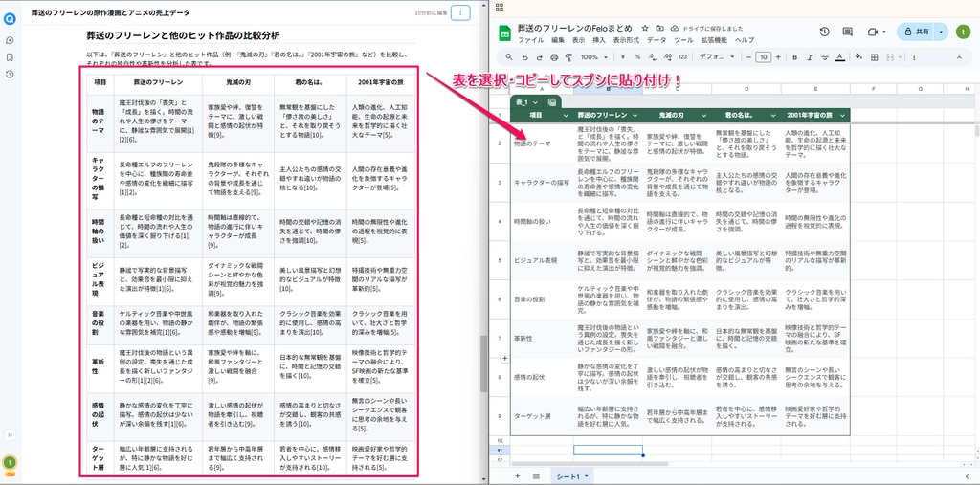Open the 編集 menu
Screen dimensions: 980x485
558,40
